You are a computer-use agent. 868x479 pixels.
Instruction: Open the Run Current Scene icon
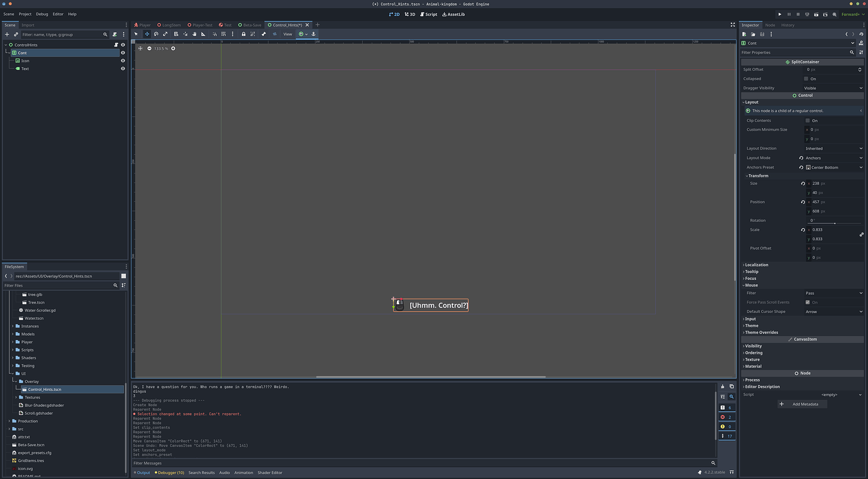[x=816, y=14]
